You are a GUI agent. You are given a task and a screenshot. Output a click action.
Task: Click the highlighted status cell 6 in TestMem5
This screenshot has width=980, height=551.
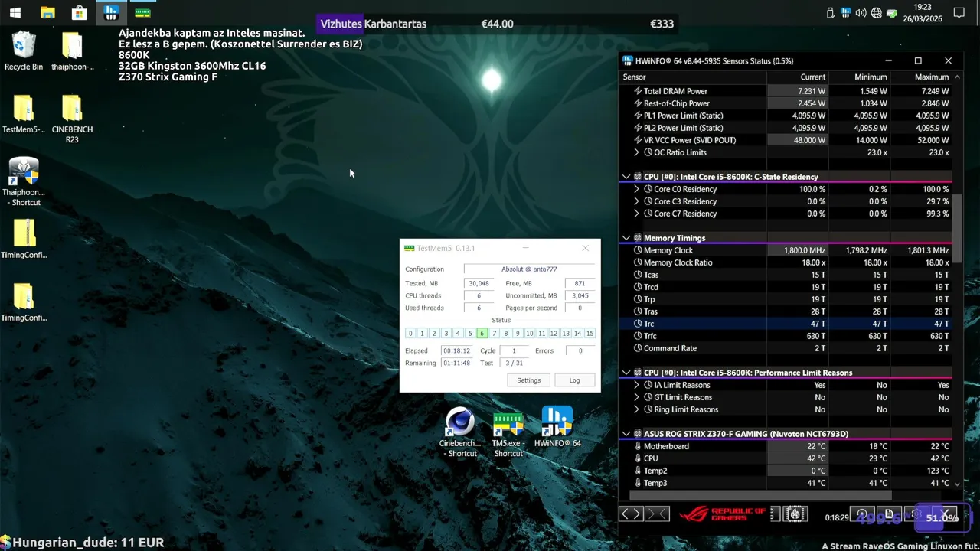click(482, 334)
